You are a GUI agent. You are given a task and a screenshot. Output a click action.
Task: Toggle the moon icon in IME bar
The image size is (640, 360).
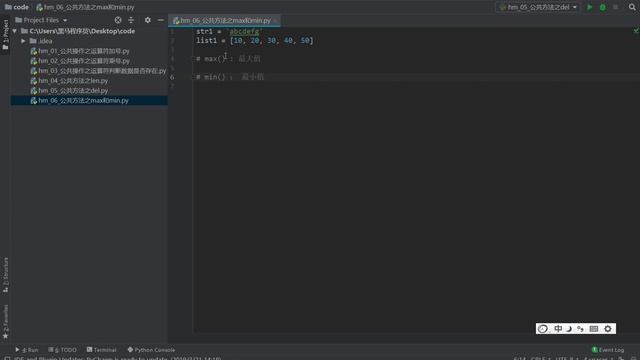569,329
